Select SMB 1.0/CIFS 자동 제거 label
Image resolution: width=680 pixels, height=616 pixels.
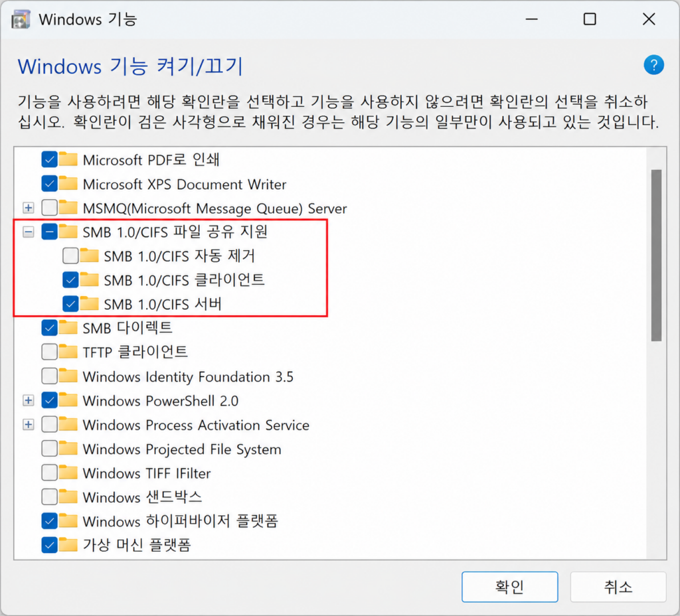[x=179, y=256]
